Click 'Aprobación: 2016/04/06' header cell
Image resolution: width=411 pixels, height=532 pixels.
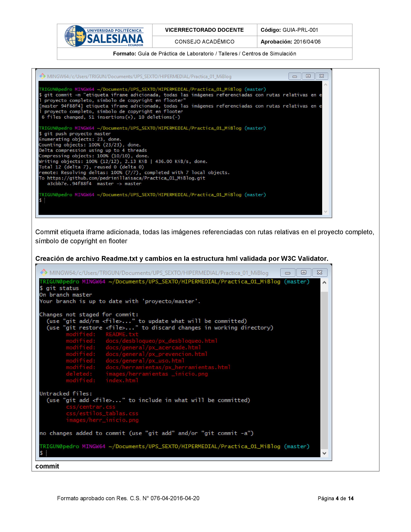click(x=305, y=42)
